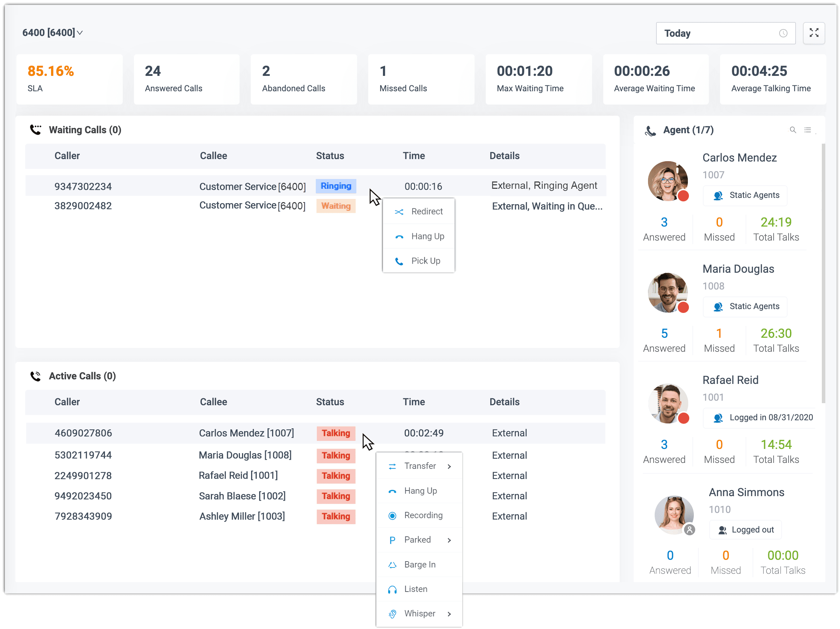The height and width of the screenshot is (629, 840).
Task: Click Carlos Mendez's red status indicator
Action: click(x=683, y=196)
